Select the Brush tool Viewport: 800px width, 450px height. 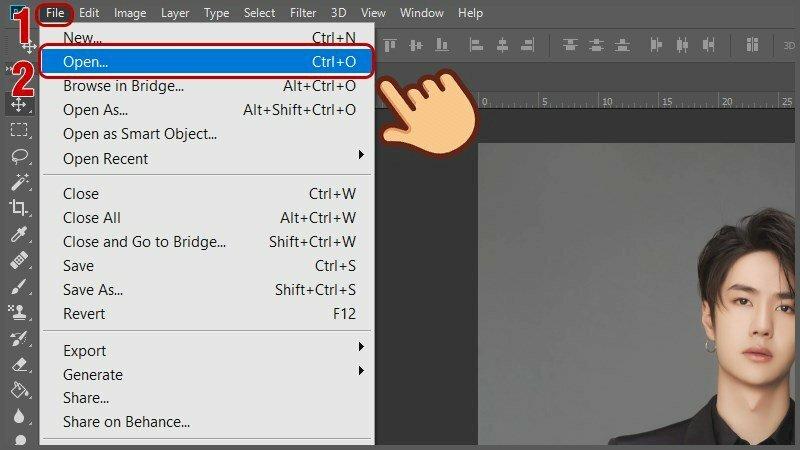(x=19, y=286)
